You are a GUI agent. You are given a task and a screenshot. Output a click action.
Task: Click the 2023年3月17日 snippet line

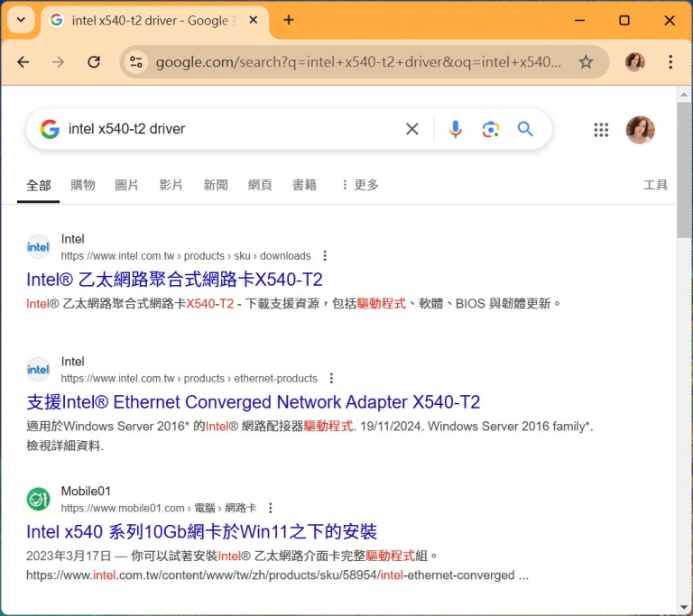(232, 556)
